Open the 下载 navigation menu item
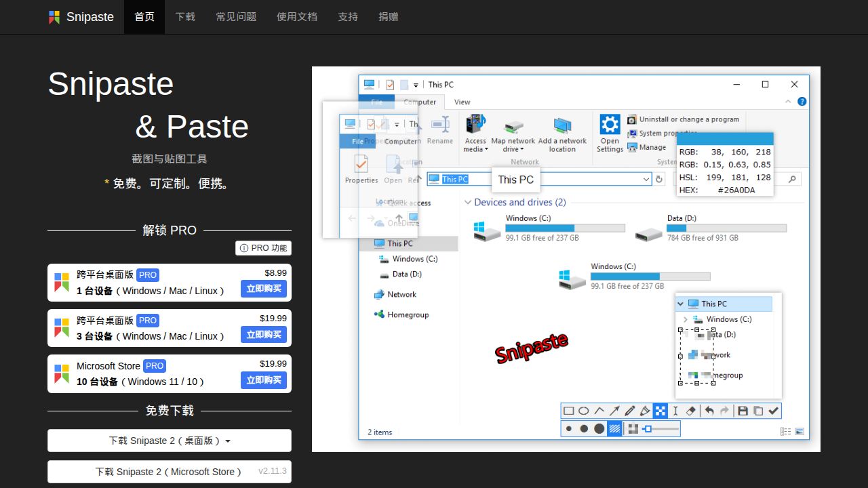Viewport: 868px width, 488px height. (x=185, y=17)
